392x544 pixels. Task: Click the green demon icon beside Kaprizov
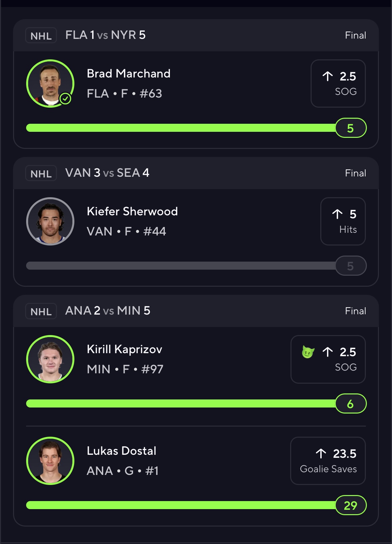(308, 352)
